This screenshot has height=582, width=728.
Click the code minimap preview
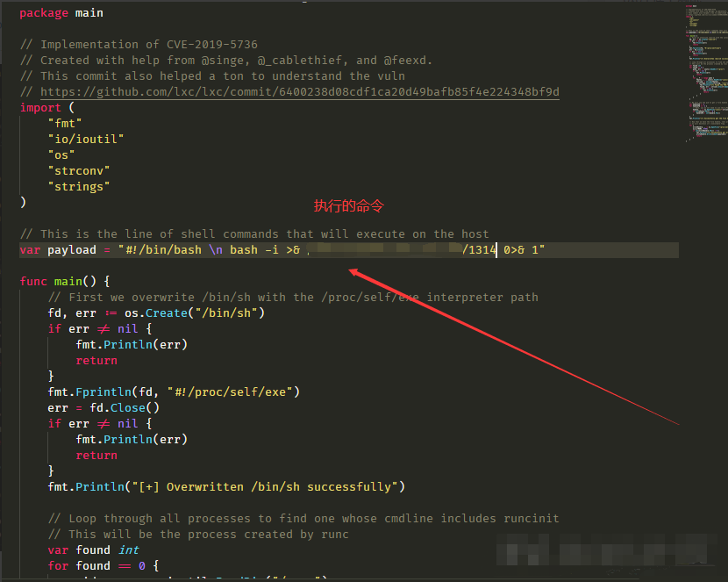pos(706,75)
